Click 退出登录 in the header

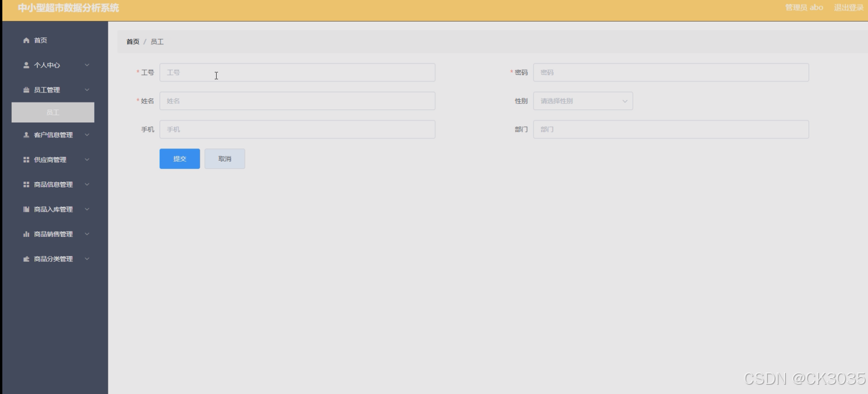tap(849, 8)
